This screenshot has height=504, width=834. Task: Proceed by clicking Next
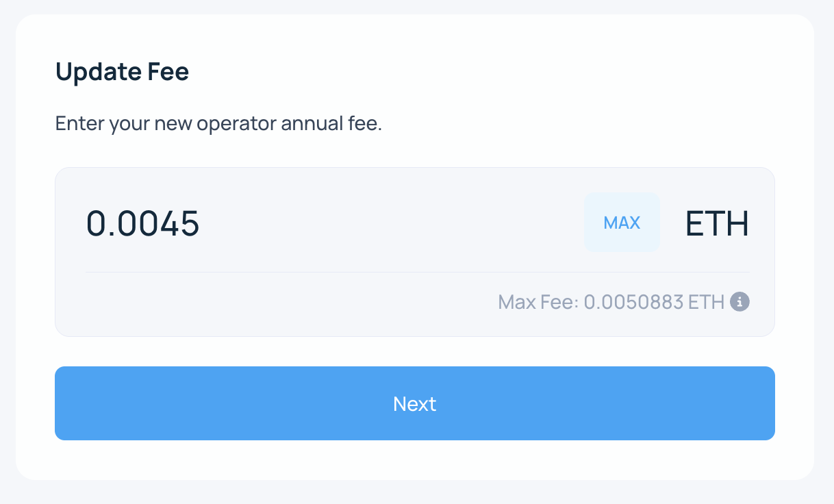414,403
